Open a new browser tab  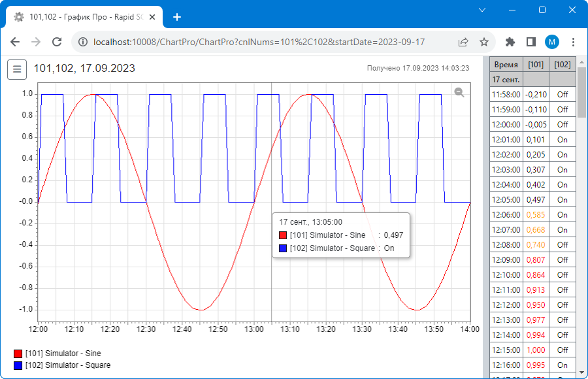tap(177, 17)
